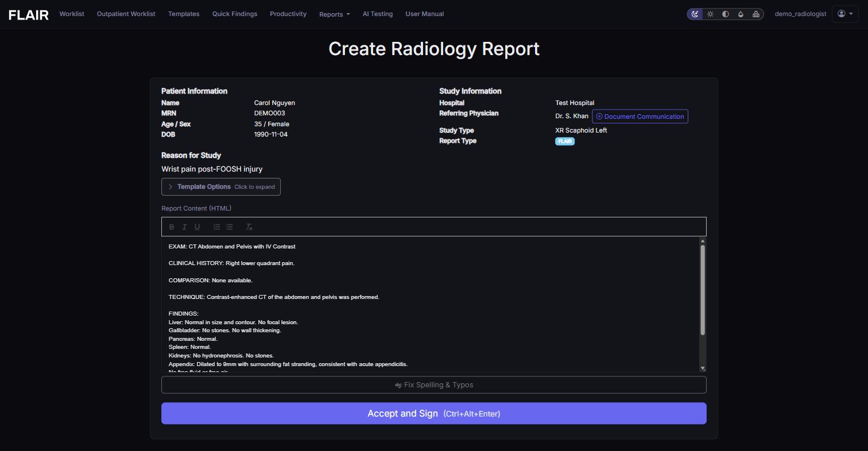Choose the water droplet theme icon
The height and width of the screenshot is (451, 868).
click(741, 14)
